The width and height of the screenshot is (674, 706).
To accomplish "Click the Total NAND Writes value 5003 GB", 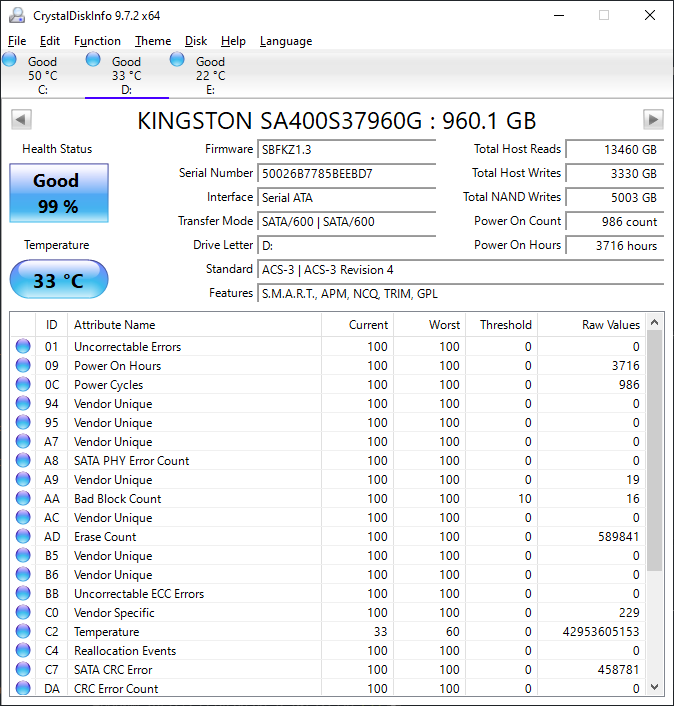I will 615,197.
